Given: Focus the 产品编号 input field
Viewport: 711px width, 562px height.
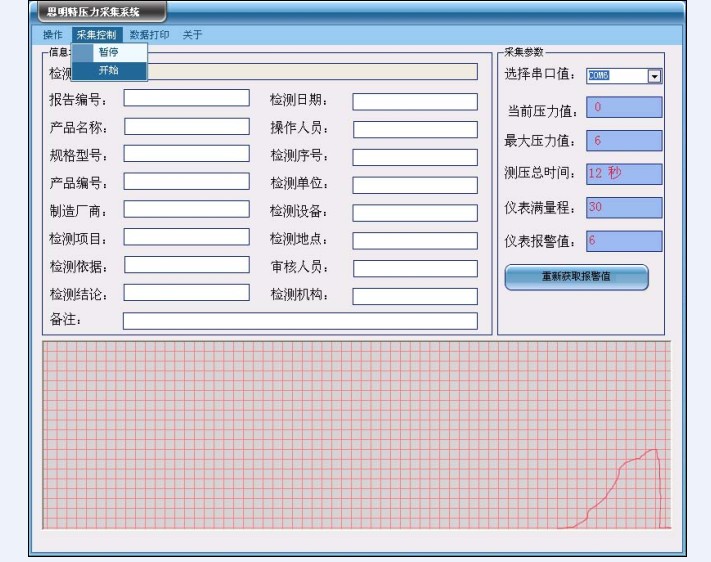Looking at the screenshot, I should tap(186, 181).
